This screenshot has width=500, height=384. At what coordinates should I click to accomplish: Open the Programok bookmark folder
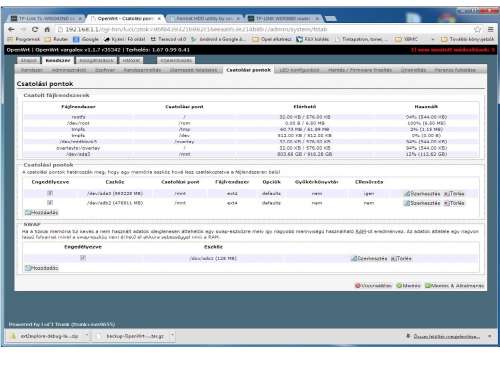tap(24, 39)
